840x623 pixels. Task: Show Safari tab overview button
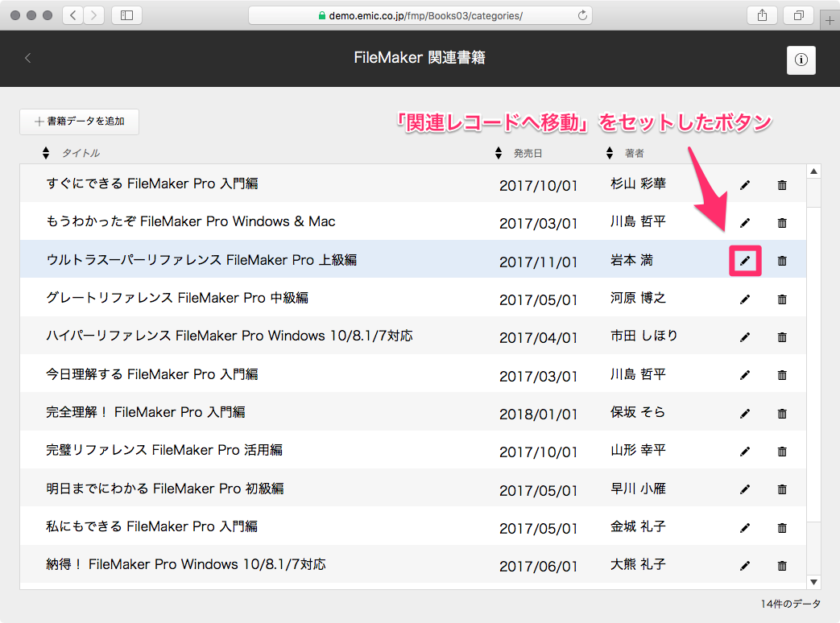pyautogui.click(x=799, y=15)
